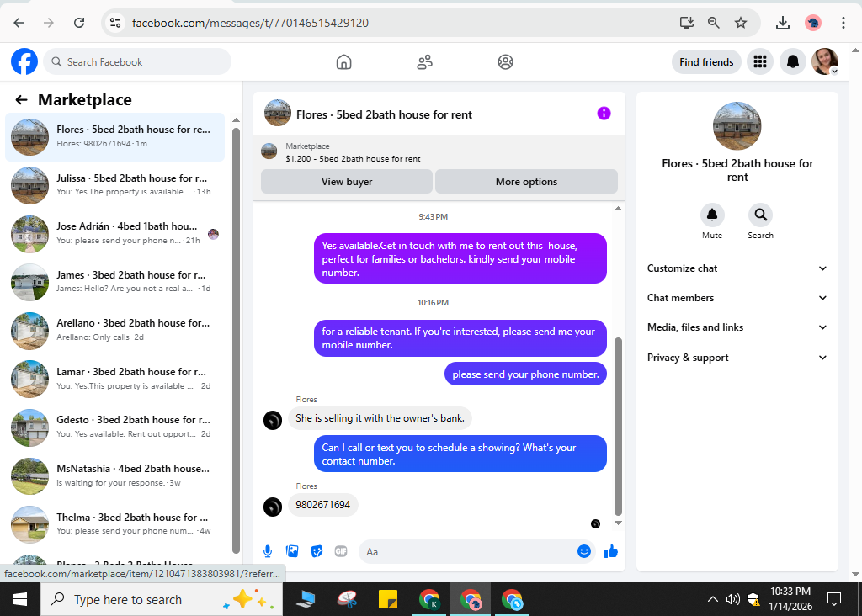Screen dimensions: 862x616
Task: Open conversation information purple icon
Action: tap(604, 114)
